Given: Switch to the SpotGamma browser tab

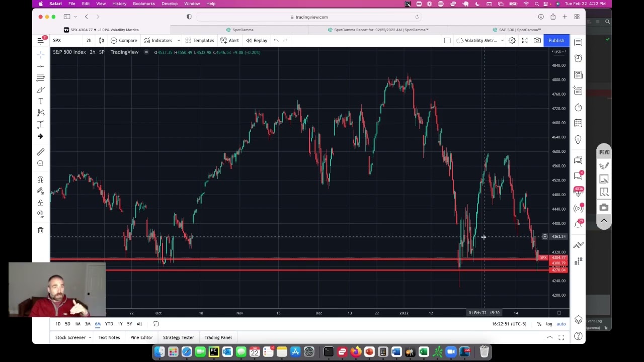Looking at the screenshot, I should 239,30.
